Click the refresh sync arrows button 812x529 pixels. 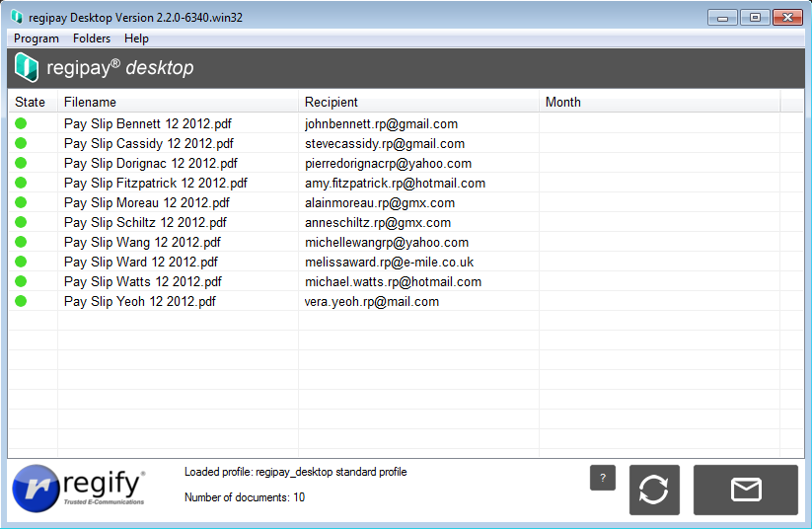(x=654, y=490)
